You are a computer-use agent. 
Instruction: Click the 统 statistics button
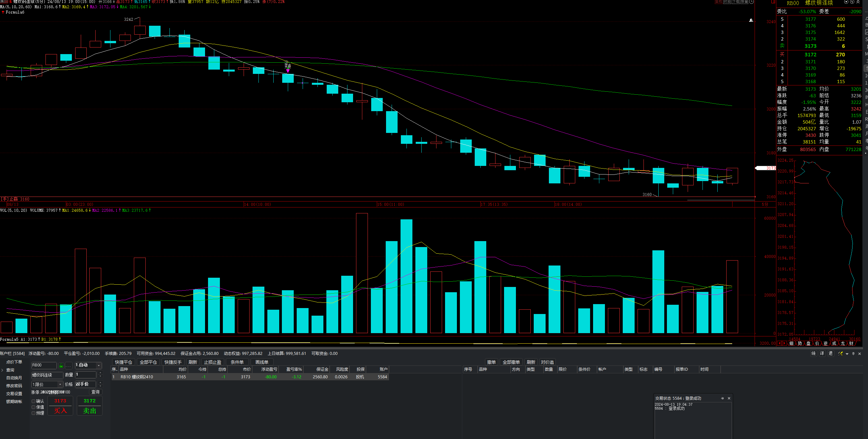click(x=814, y=353)
